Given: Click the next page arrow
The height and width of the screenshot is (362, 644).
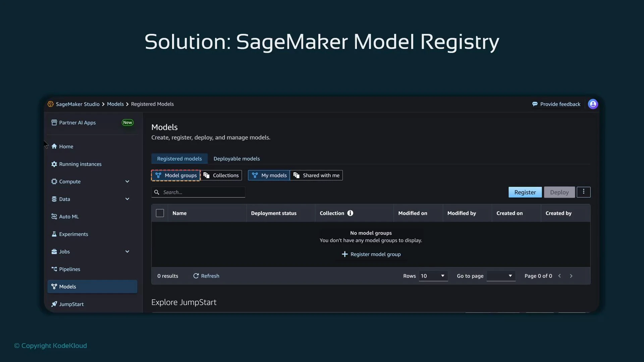Looking at the screenshot, I should 571,276.
